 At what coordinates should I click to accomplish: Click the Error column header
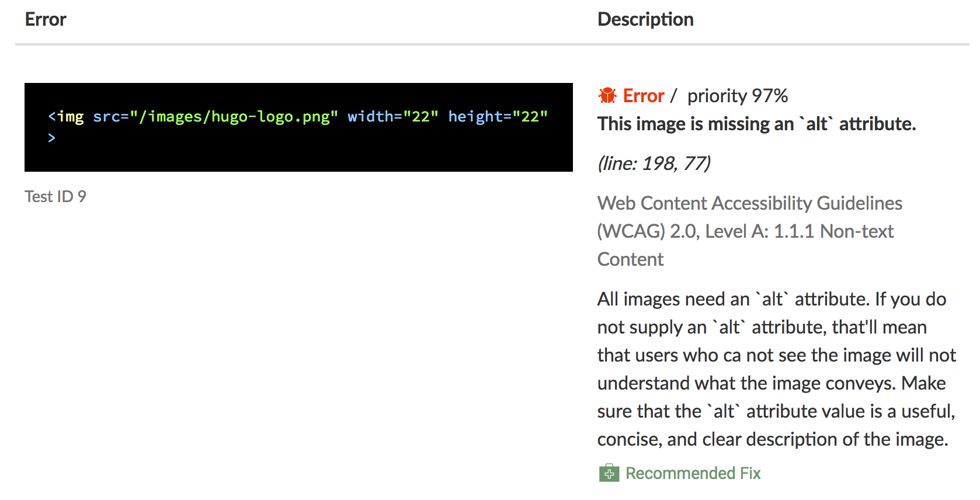pyautogui.click(x=46, y=19)
